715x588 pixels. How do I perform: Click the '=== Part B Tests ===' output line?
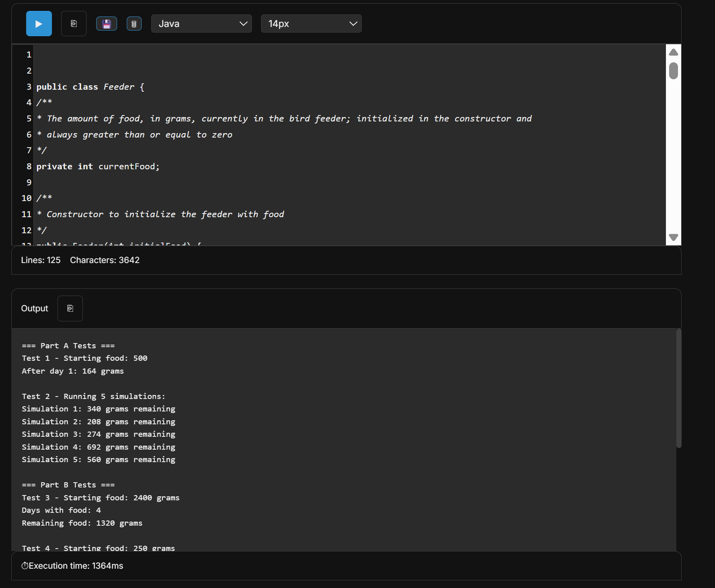68,485
